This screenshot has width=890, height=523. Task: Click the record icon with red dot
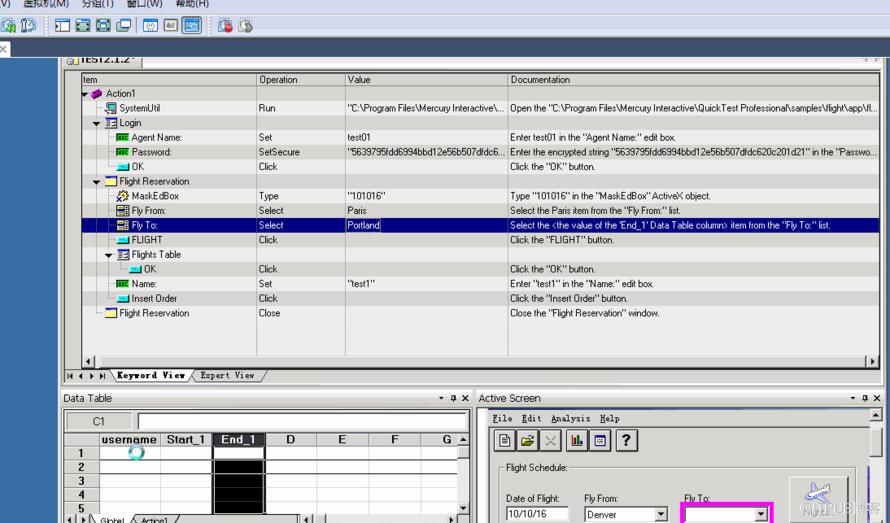(225, 26)
